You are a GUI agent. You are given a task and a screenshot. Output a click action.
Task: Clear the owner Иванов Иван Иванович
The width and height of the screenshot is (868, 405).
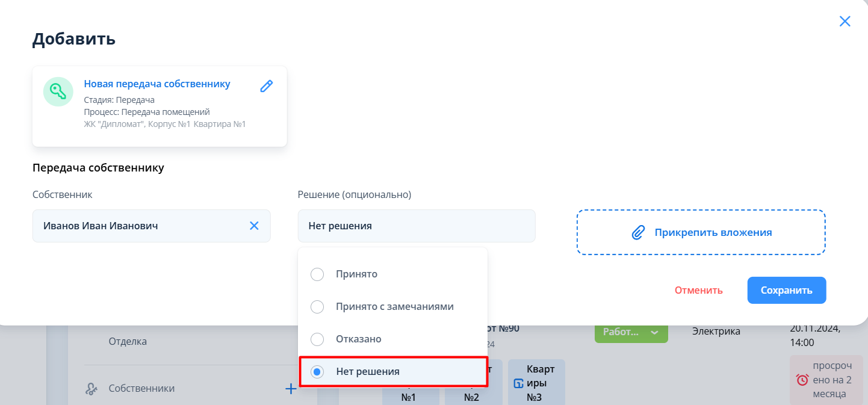coord(254,226)
